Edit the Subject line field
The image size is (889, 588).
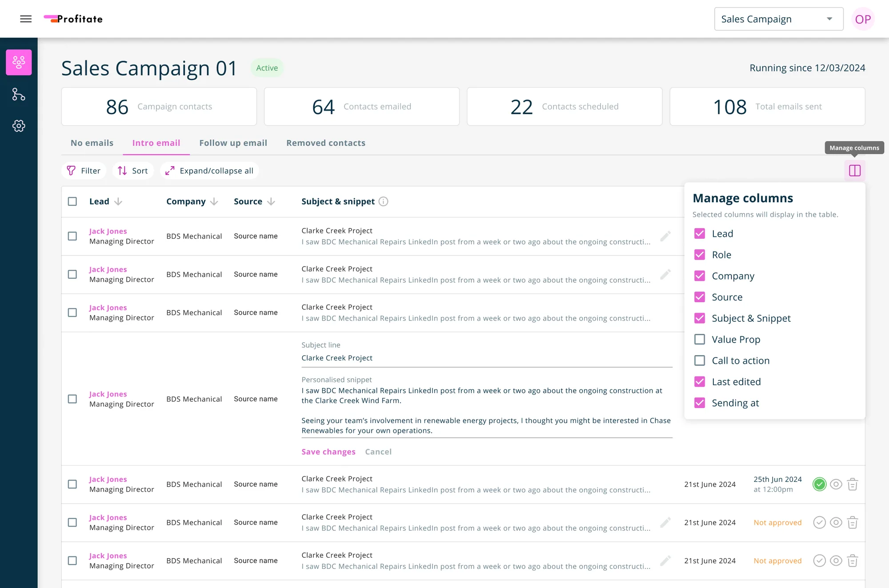[x=487, y=358]
